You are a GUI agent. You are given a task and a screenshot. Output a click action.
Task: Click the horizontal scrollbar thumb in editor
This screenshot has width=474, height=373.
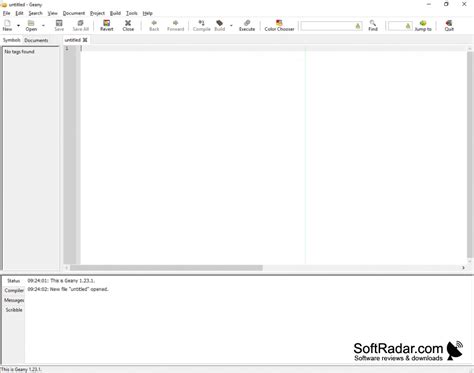point(166,268)
